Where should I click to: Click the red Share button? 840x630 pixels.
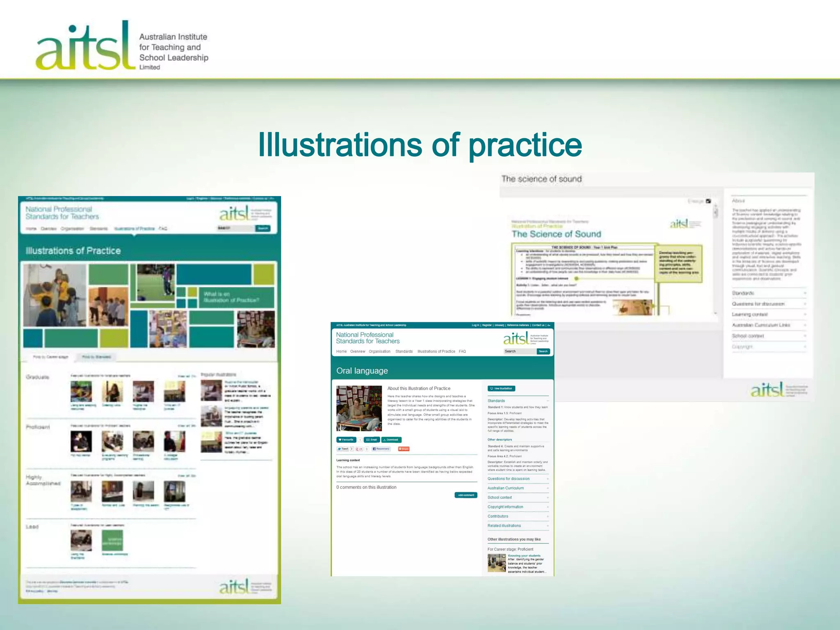[x=404, y=449]
